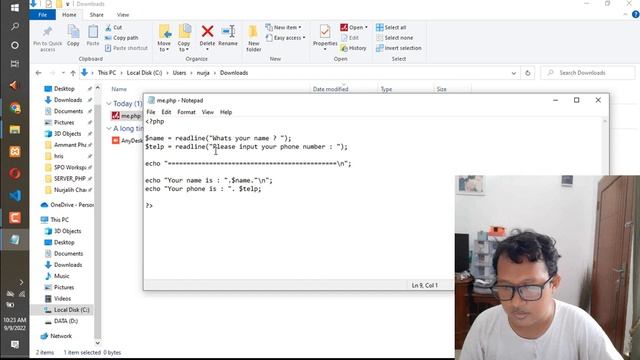Click Local Disk (C:) breadcrumb
This screenshot has width=640, height=360.
coord(144,73)
